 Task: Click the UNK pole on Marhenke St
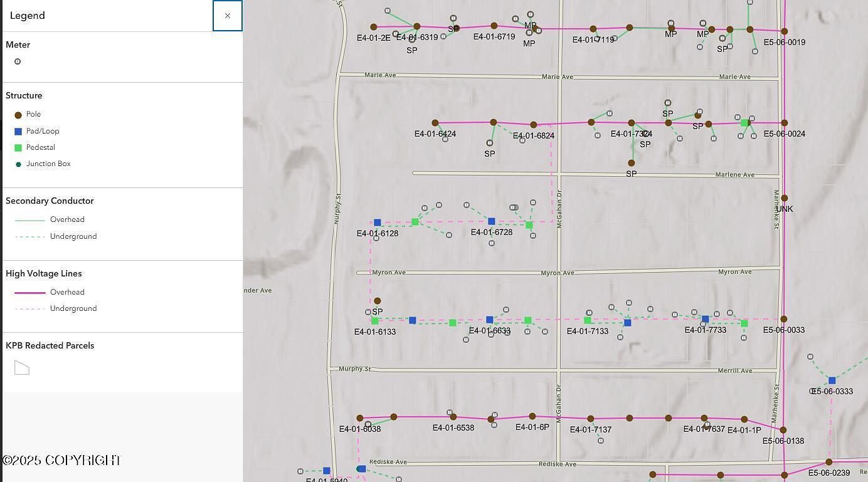coord(784,198)
